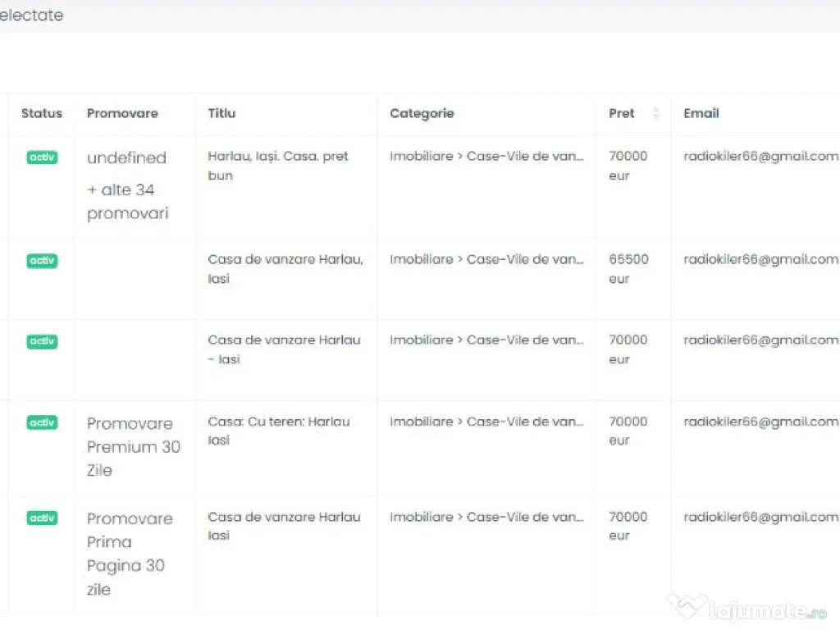840x630 pixels.
Task: Click activ badge for 65500 eur listing
Action: coord(42,261)
